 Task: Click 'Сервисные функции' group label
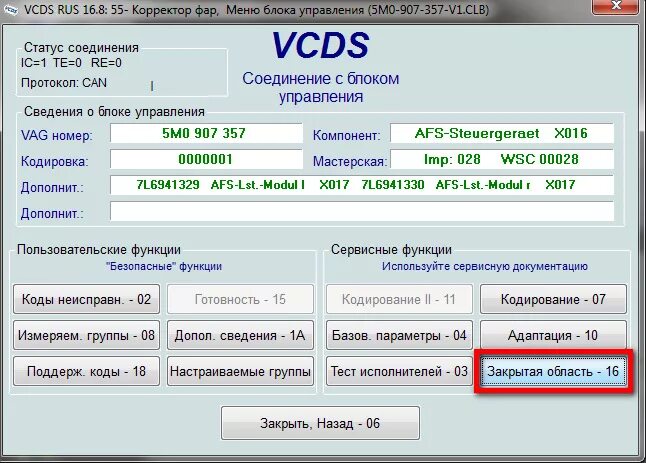(x=391, y=250)
